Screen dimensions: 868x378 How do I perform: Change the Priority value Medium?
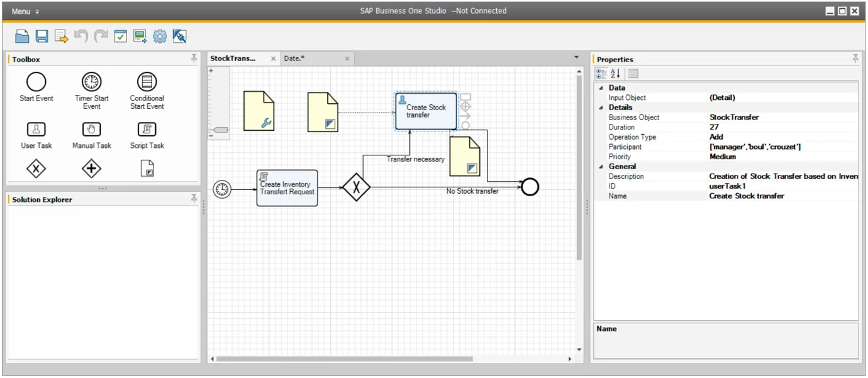click(783, 157)
